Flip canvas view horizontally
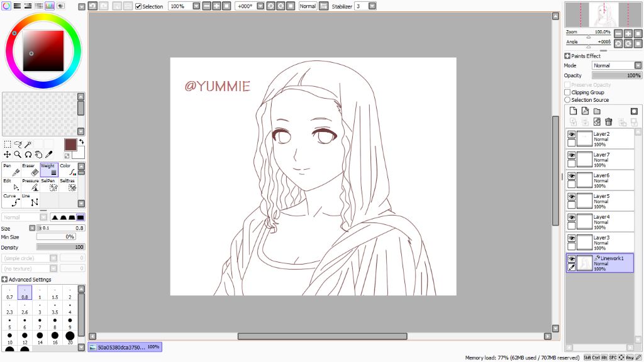644x362 pixels. (x=324, y=6)
